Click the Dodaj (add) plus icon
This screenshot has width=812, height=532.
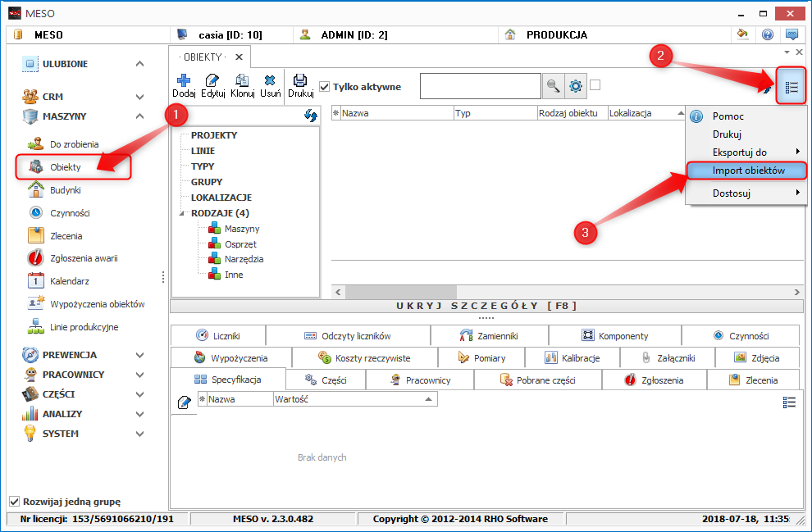(184, 80)
